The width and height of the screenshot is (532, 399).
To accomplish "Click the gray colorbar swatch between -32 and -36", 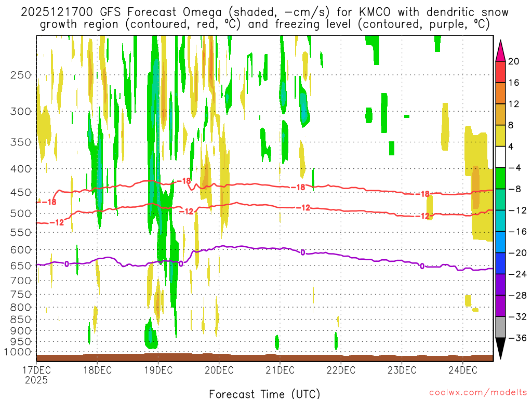I will (500, 327).
